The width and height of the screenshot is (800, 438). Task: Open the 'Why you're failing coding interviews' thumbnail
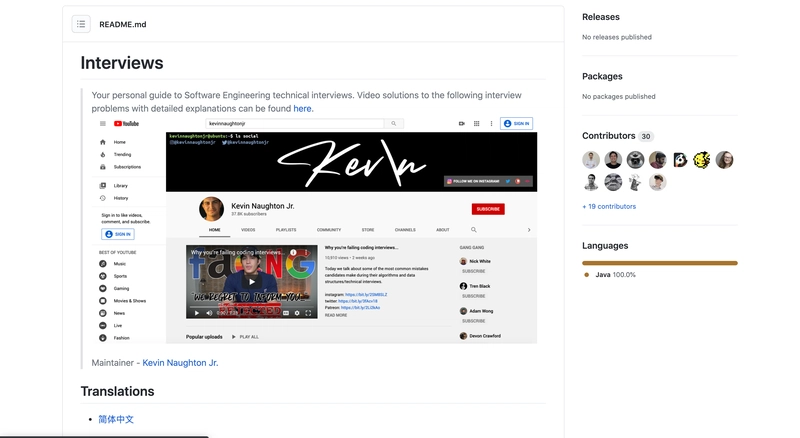coord(252,281)
